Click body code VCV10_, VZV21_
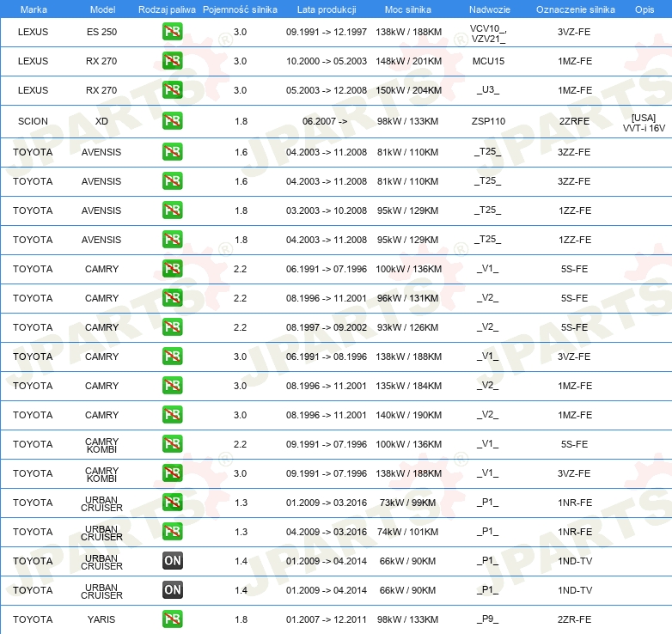This screenshot has width=672, height=634. point(488,34)
